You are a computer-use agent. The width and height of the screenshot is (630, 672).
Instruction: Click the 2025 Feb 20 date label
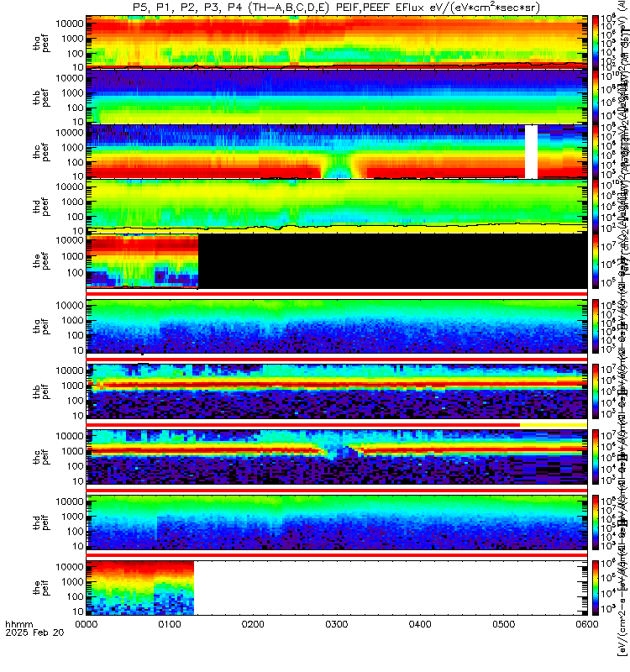tap(34, 633)
